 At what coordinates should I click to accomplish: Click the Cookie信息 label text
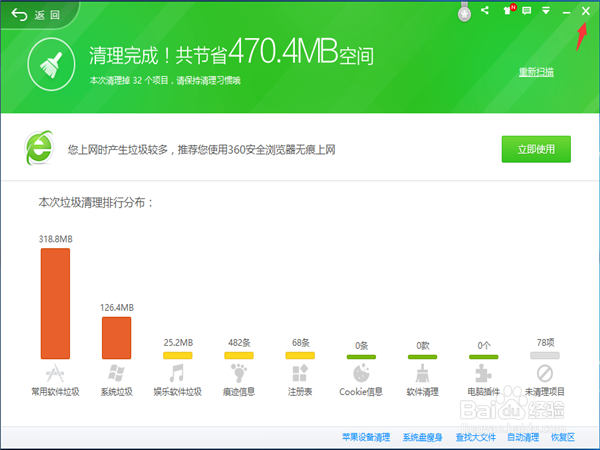point(361,391)
